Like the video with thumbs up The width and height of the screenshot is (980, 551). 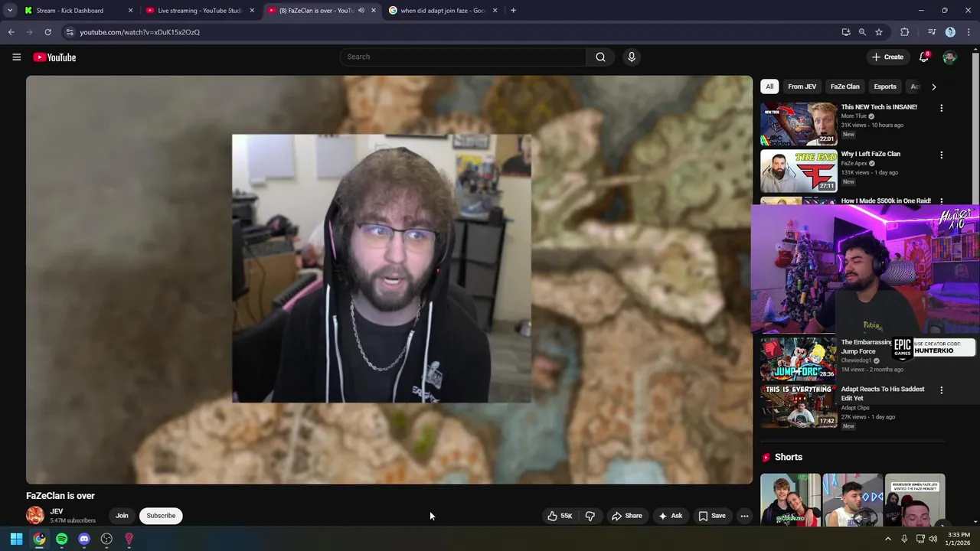[560, 516]
